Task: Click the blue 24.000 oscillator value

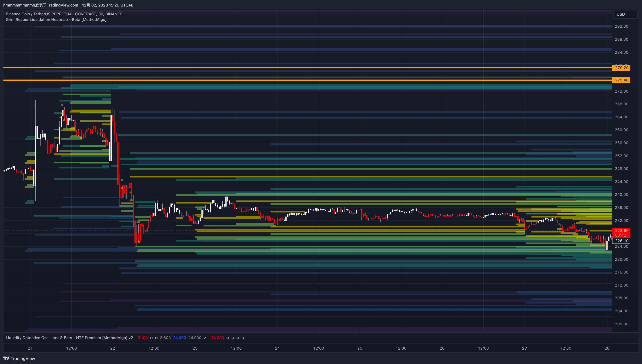Action: click(179, 338)
